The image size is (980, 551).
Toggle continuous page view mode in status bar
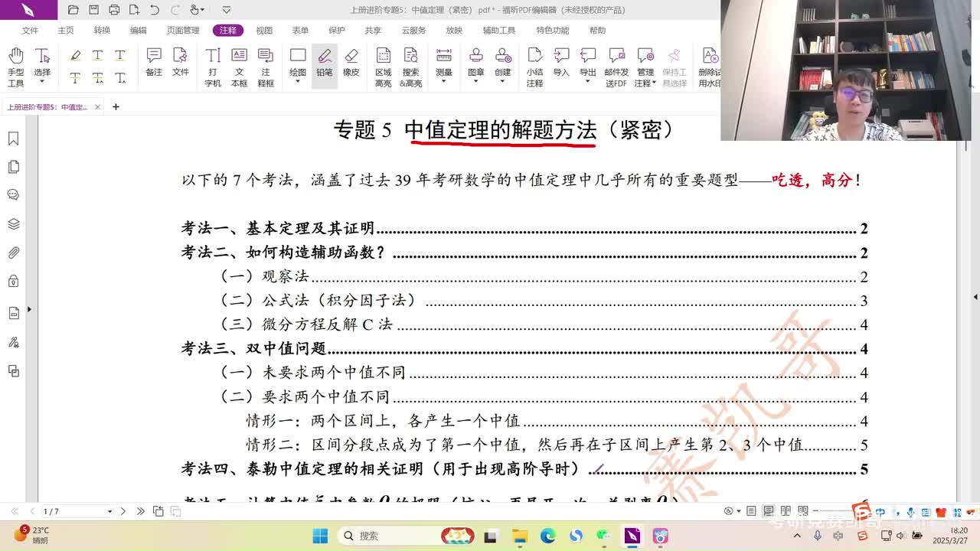768,511
